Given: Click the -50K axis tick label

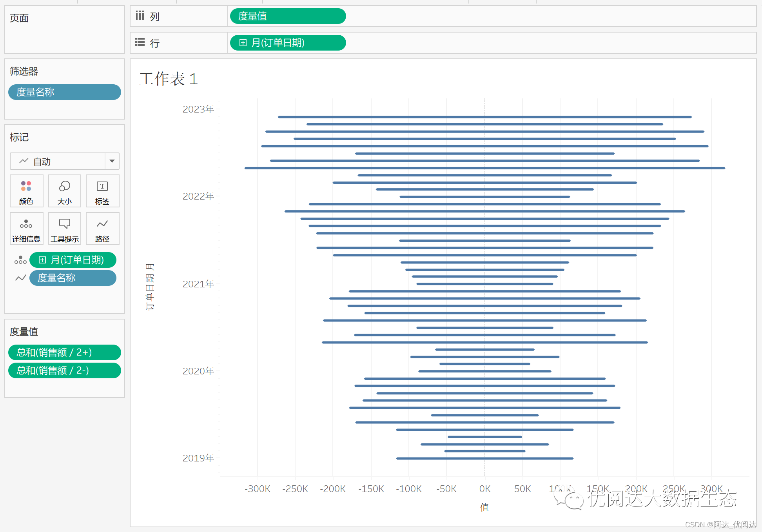Looking at the screenshot, I should coord(446,489).
